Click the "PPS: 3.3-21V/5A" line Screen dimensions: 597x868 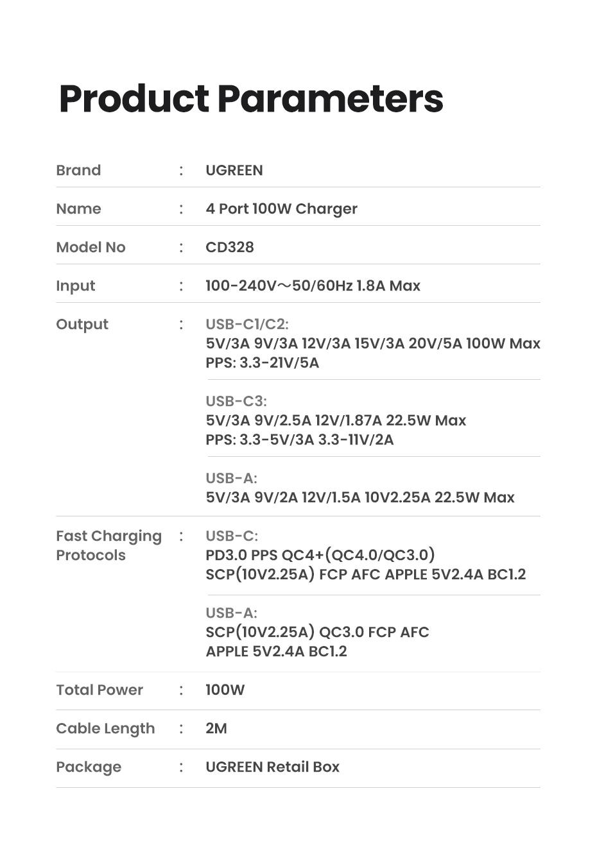(262, 362)
